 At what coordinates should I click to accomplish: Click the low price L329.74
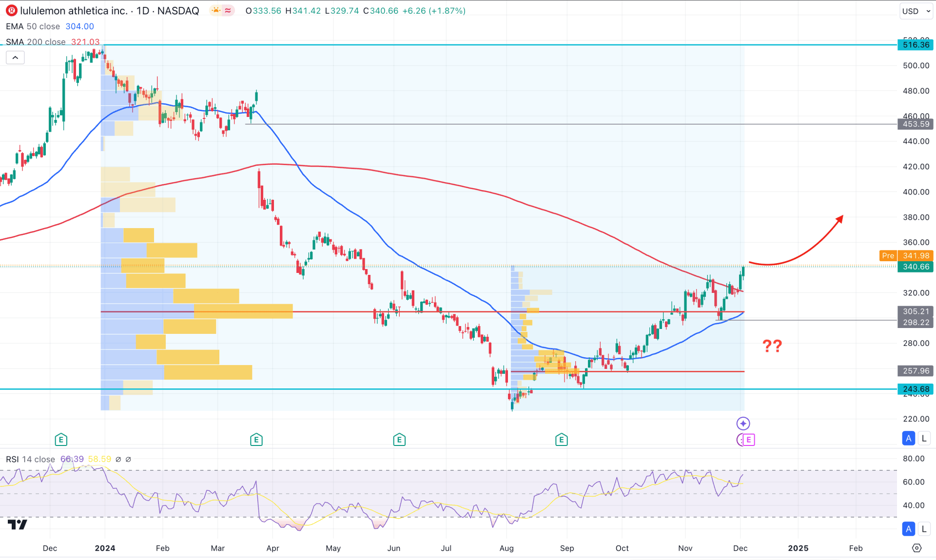342,11
